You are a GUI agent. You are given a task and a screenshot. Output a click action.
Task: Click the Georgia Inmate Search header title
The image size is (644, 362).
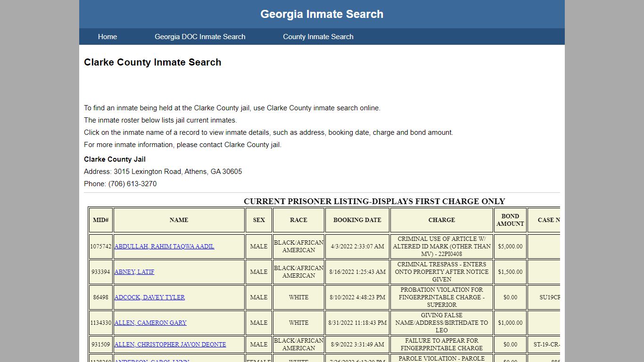coord(322,14)
